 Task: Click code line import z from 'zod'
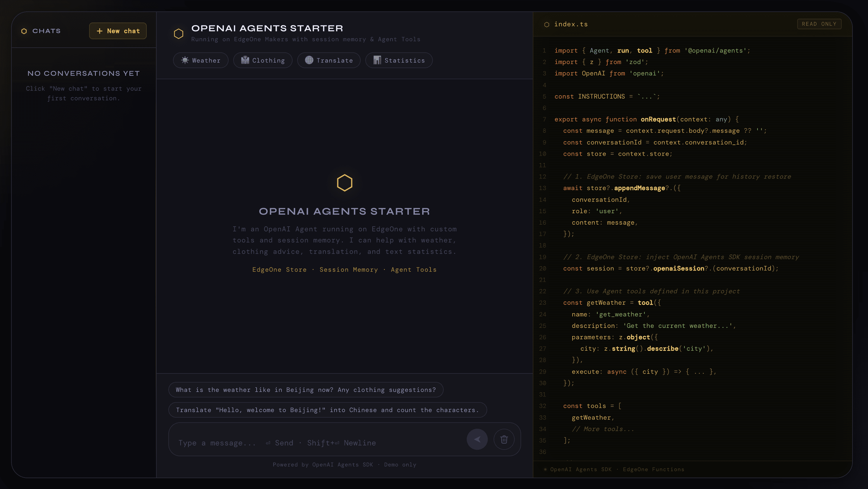tap(601, 62)
